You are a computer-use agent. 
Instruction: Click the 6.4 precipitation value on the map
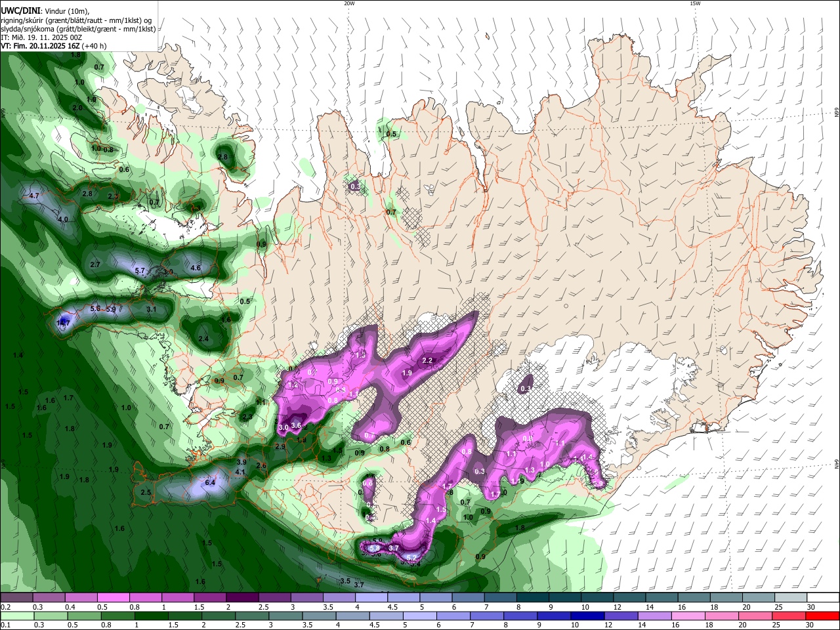point(210,482)
